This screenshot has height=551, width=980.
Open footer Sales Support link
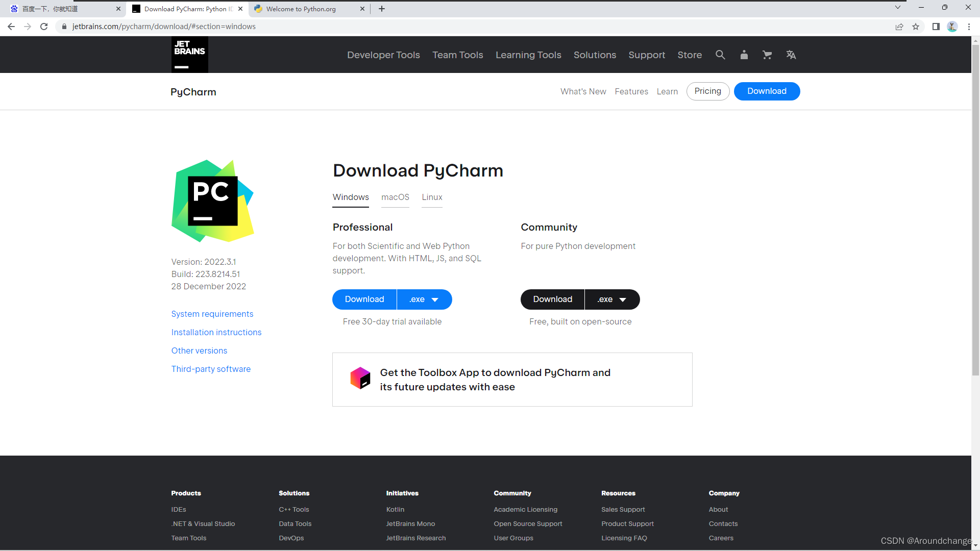point(623,510)
